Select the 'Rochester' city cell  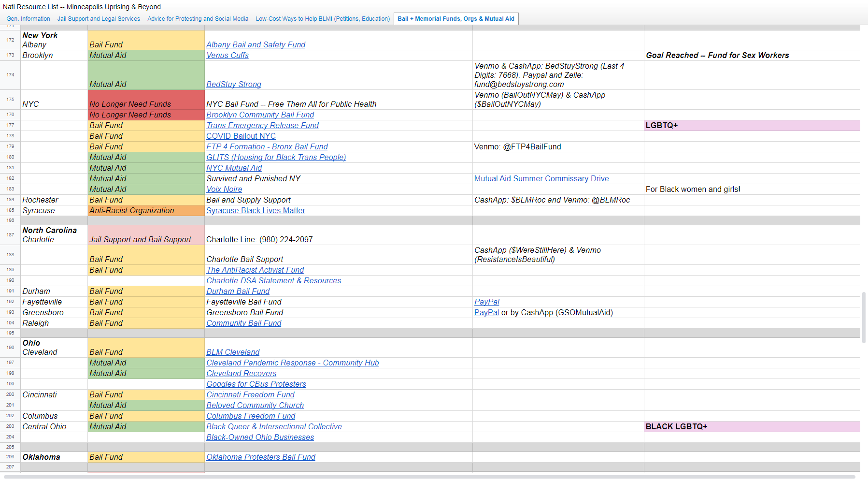pyautogui.click(x=54, y=200)
